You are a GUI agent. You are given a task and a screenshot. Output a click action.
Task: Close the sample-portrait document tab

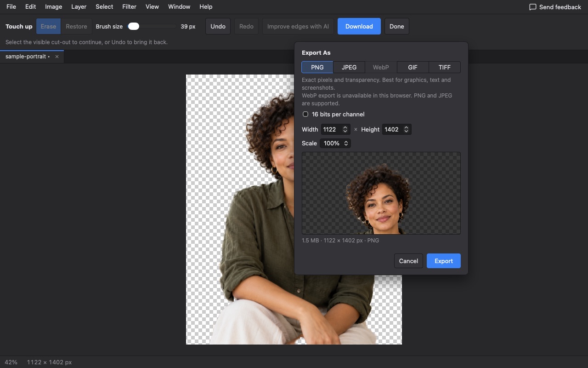tap(57, 57)
